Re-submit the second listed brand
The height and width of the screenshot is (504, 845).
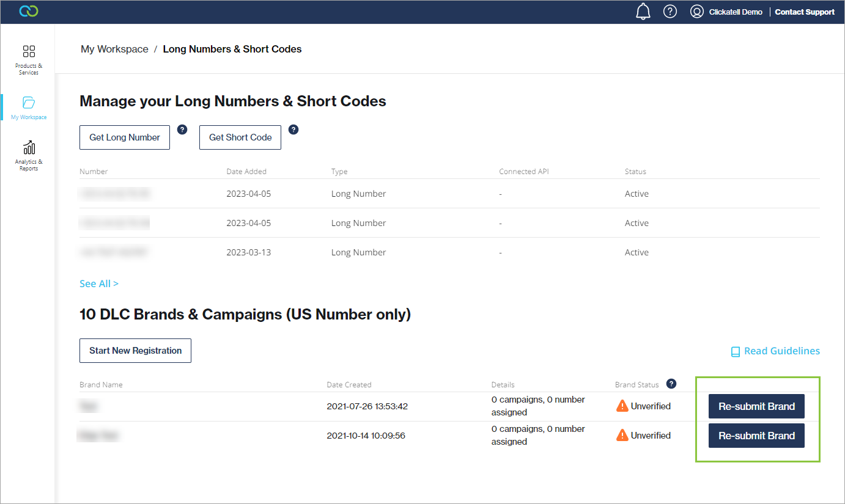click(x=756, y=436)
